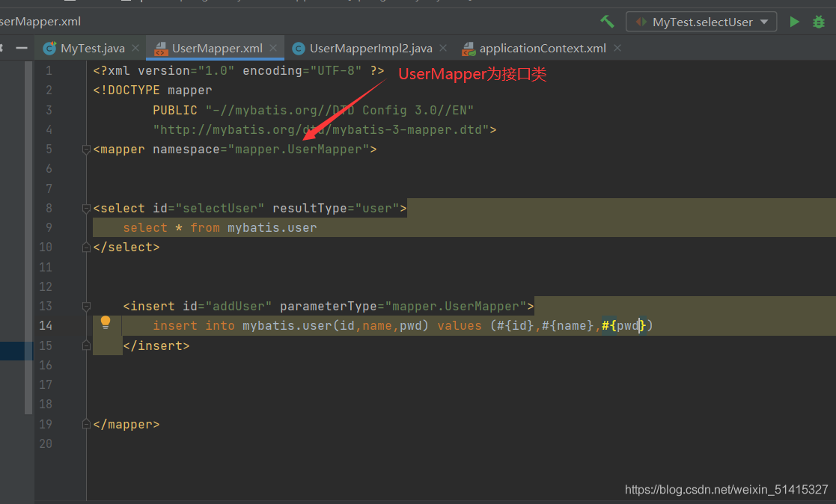This screenshot has width=836, height=504.
Task: Click the MyTest.java class file icon
Action: [x=49, y=49]
